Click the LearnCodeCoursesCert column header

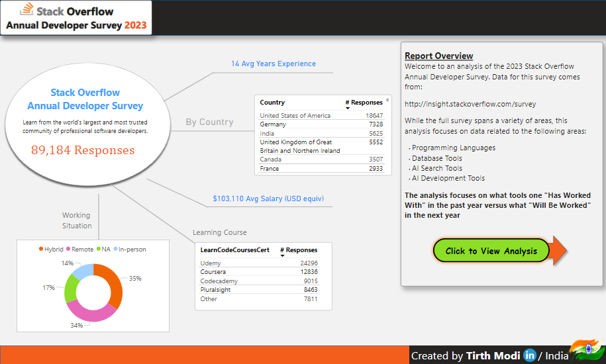(x=234, y=250)
